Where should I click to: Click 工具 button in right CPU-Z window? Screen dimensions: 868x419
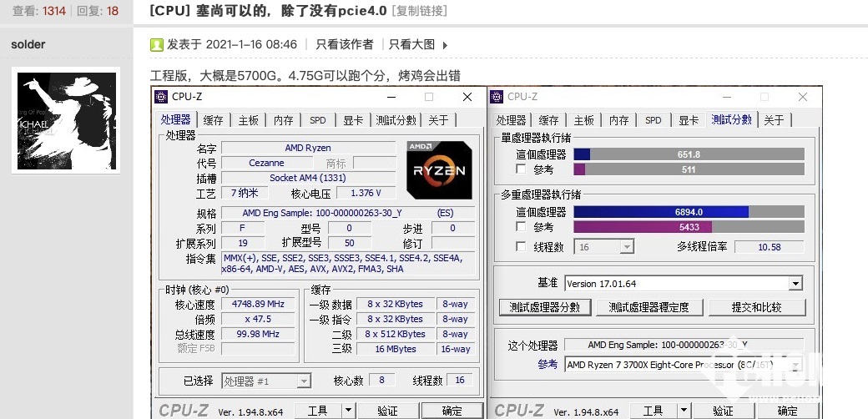654,411
